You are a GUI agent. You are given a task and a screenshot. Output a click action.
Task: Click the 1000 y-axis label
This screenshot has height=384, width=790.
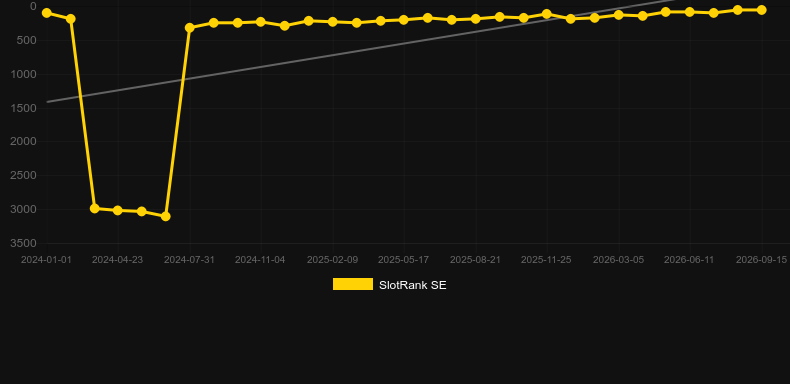24,74
